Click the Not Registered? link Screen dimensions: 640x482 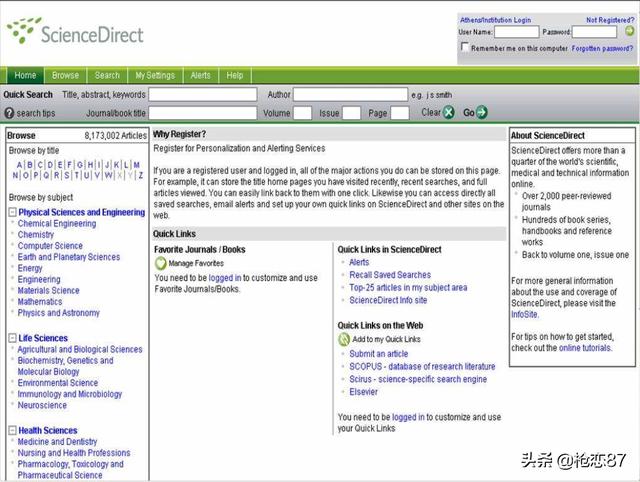point(610,20)
